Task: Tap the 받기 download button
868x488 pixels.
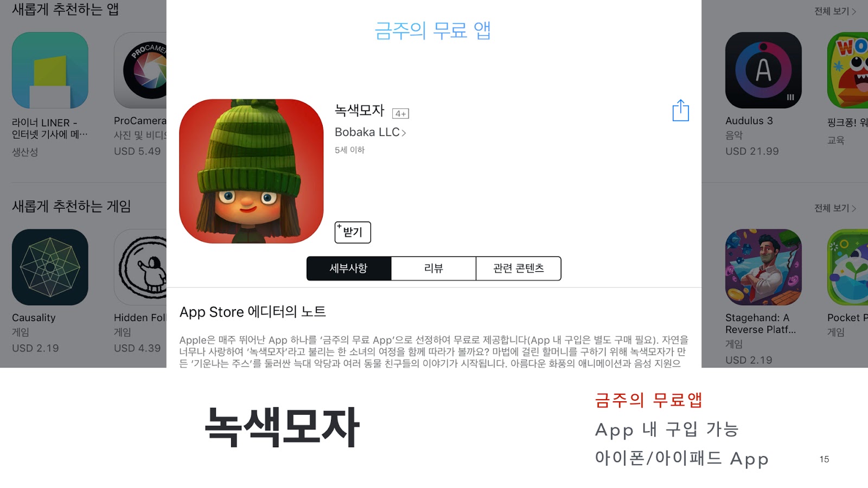Action: pos(353,232)
